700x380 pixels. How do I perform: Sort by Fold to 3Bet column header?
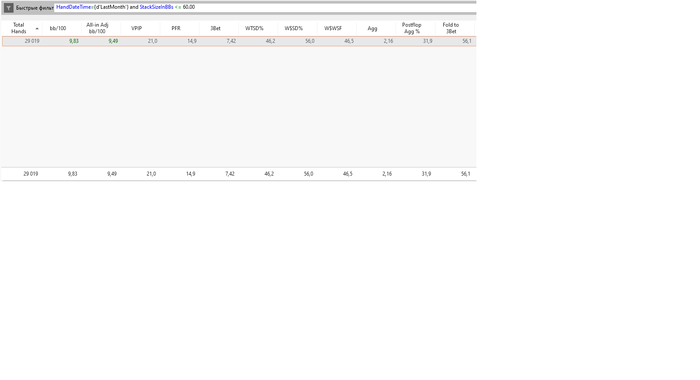tap(451, 28)
